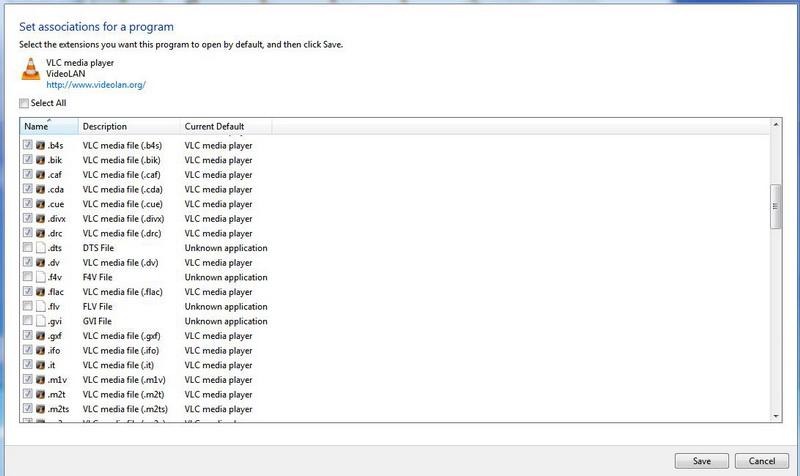
Task: Click the .drc extension name
Action: [55, 234]
